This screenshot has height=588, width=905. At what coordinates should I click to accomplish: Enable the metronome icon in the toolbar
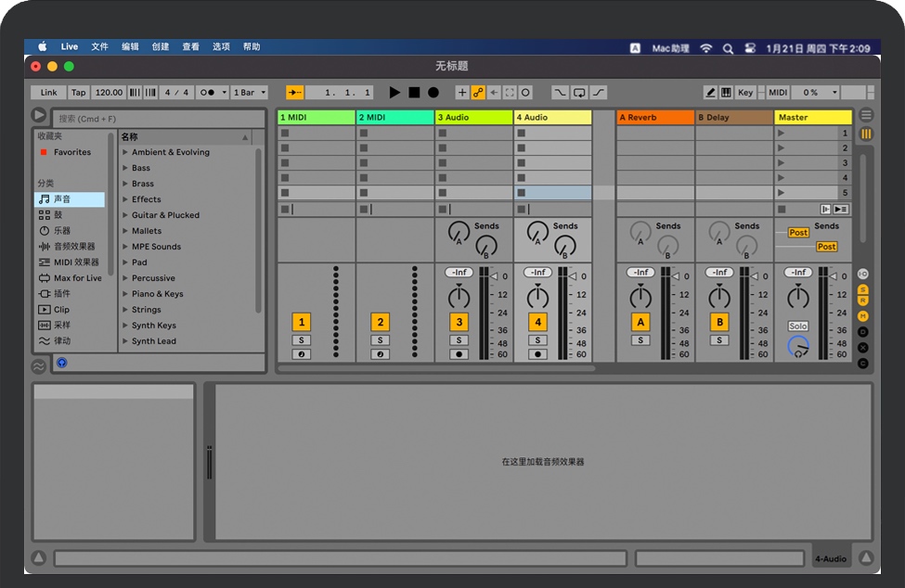pos(208,92)
